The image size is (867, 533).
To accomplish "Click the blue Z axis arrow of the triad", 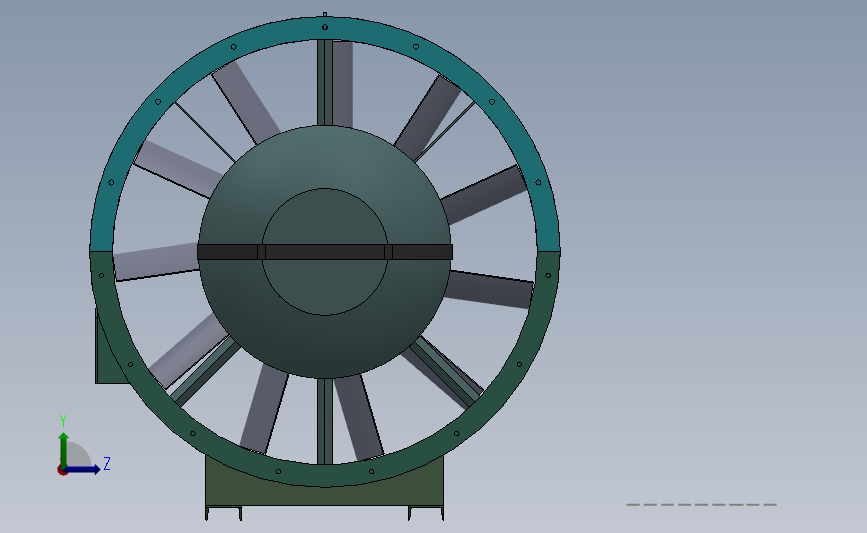I will (83, 469).
